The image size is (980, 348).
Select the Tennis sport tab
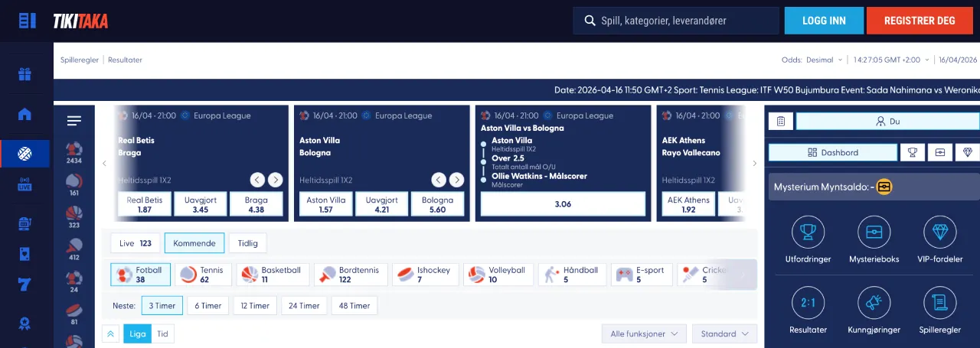click(203, 275)
